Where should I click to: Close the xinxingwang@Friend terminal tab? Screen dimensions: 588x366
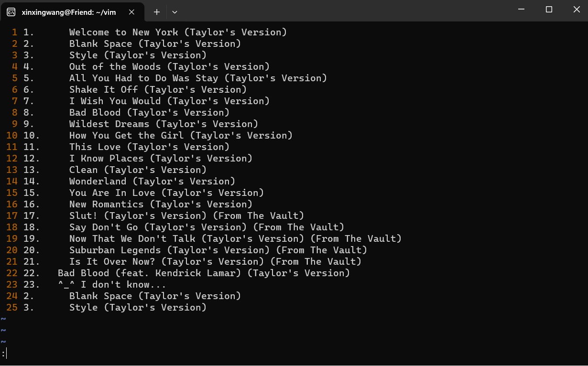point(132,12)
